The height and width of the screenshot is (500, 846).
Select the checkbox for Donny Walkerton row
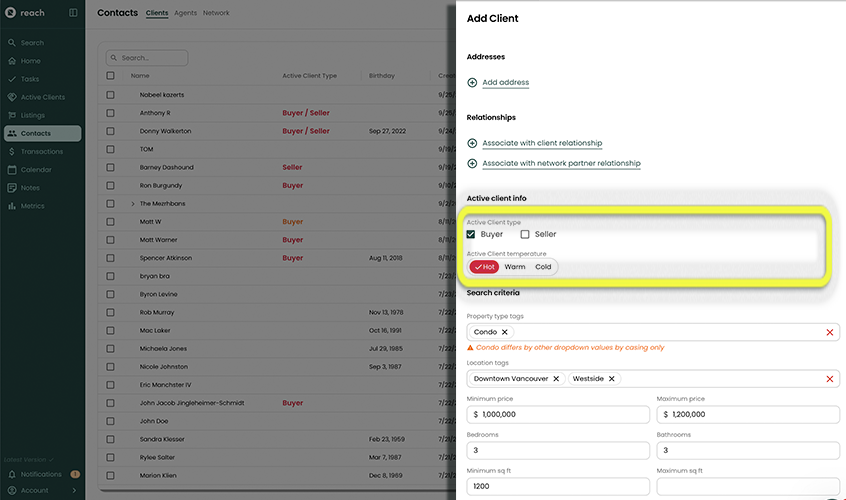[111, 131]
